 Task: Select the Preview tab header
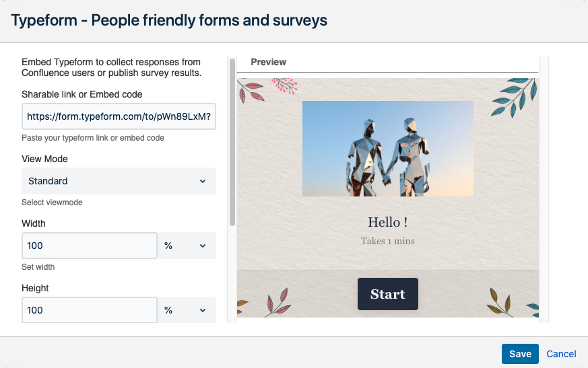(x=269, y=62)
